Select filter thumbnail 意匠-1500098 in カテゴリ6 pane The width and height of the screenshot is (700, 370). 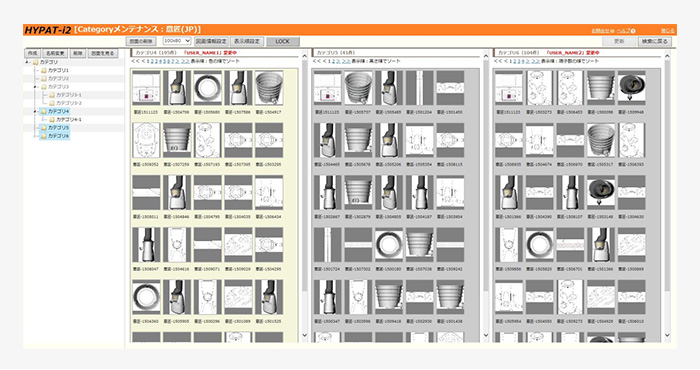(x=601, y=88)
